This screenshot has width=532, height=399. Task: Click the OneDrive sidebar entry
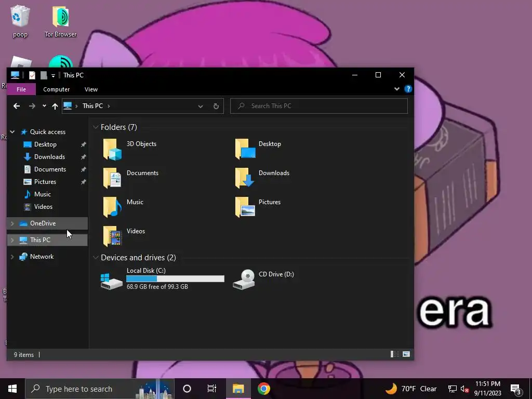tap(47, 223)
